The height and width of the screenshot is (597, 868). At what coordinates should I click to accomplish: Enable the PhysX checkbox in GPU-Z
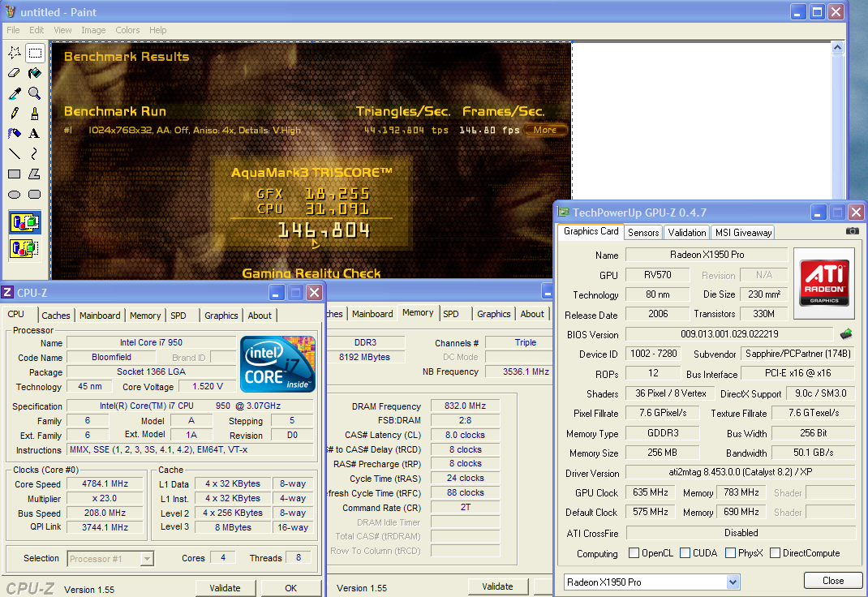click(x=730, y=552)
